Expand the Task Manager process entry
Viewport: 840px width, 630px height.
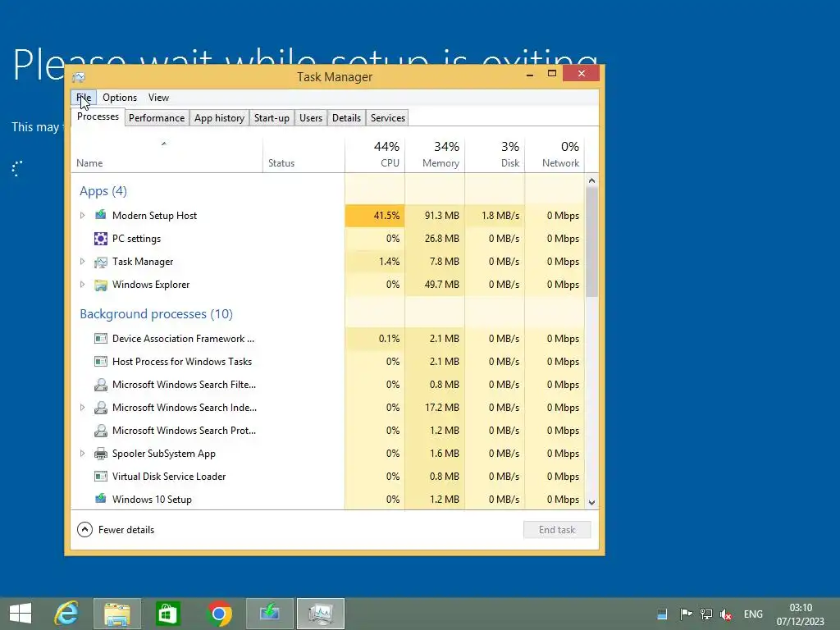click(82, 262)
